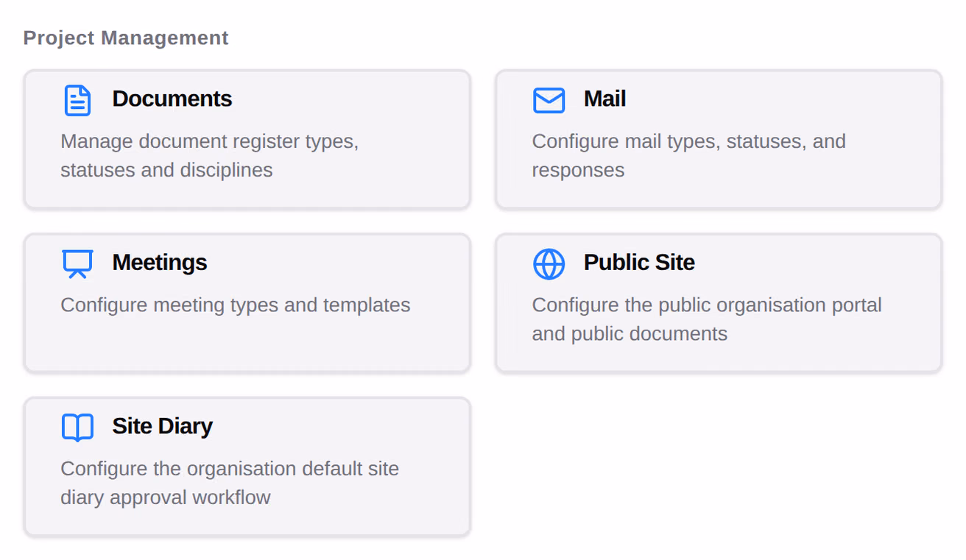Click the Project Management section heading
Screen dimensions: 966x560
point(126,38)
